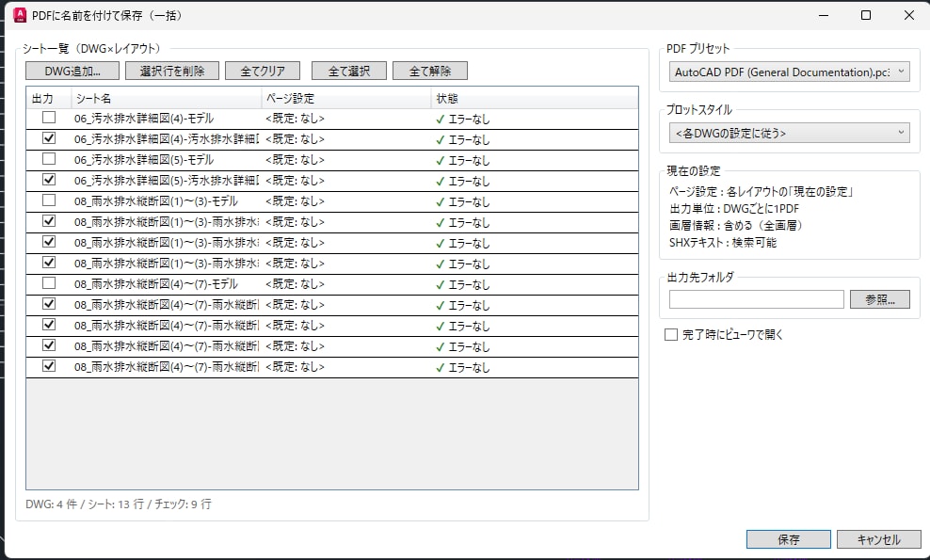This screenshot has height=560, width=930.
Task: Click the 出力単位 : DWGごとに1PDF line
Action: click(x=734, y=209)
